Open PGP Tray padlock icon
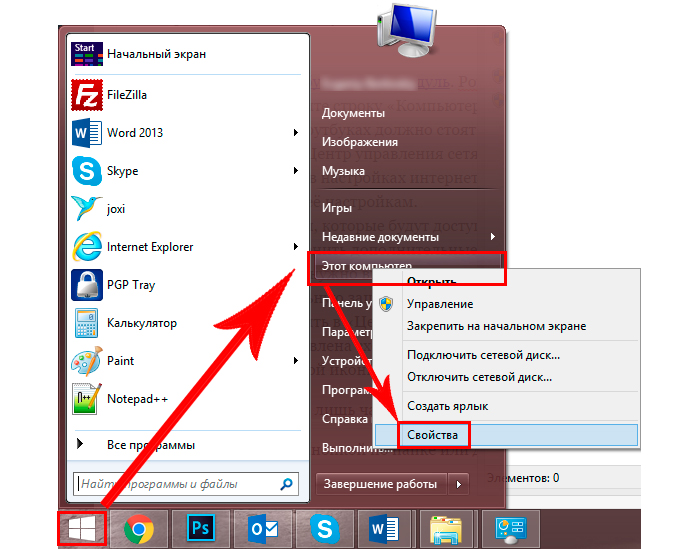 click(x=87, y=285)
